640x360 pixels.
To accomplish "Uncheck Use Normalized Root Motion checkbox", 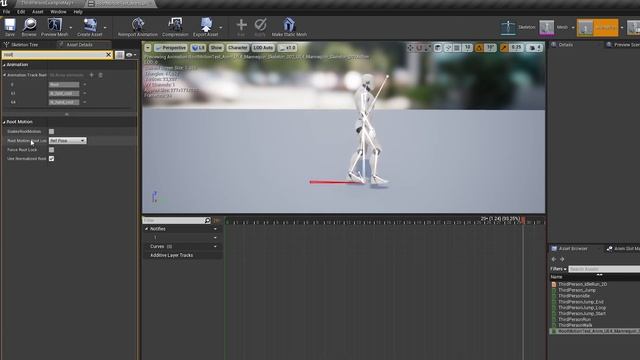I will tap(51, 158).
